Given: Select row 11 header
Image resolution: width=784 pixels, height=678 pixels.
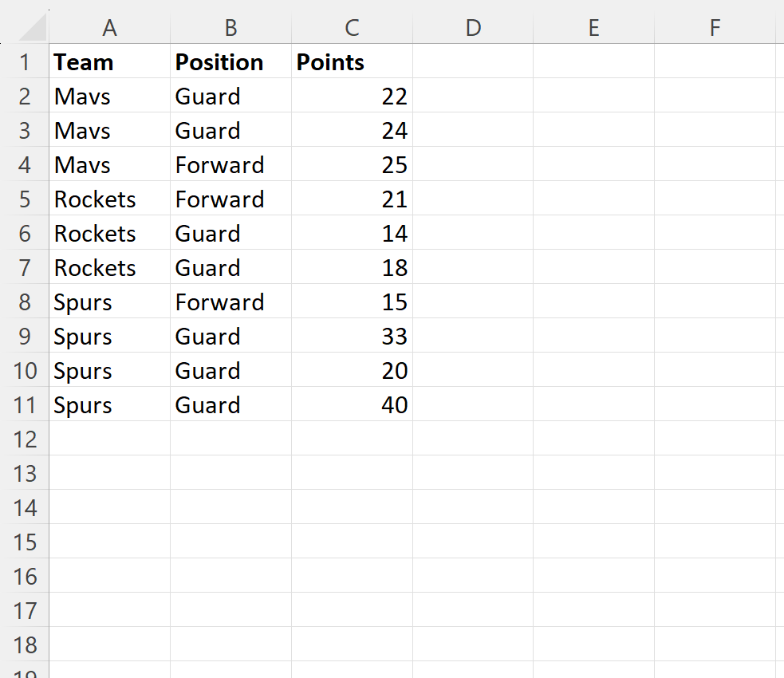Looking at the screenshot, I should [25, 405].
